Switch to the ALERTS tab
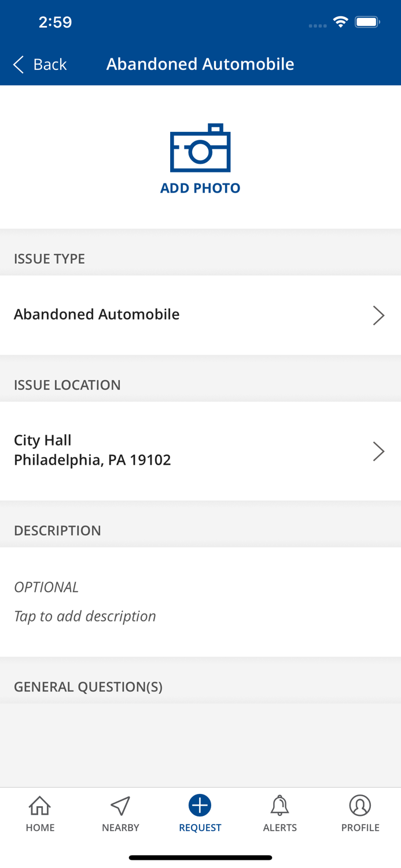This screenshot has height=868, width=401. click(x=280, y=813)
